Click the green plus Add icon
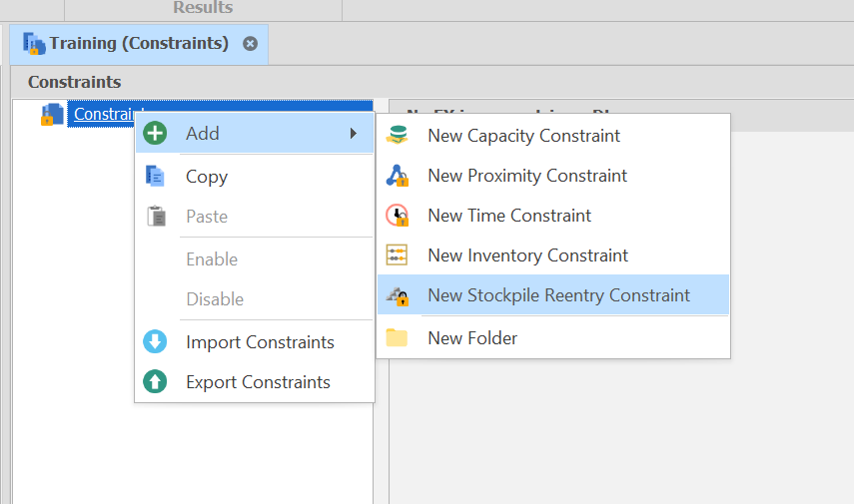Screen dimensions: 854x504 [x=156, y=134]
